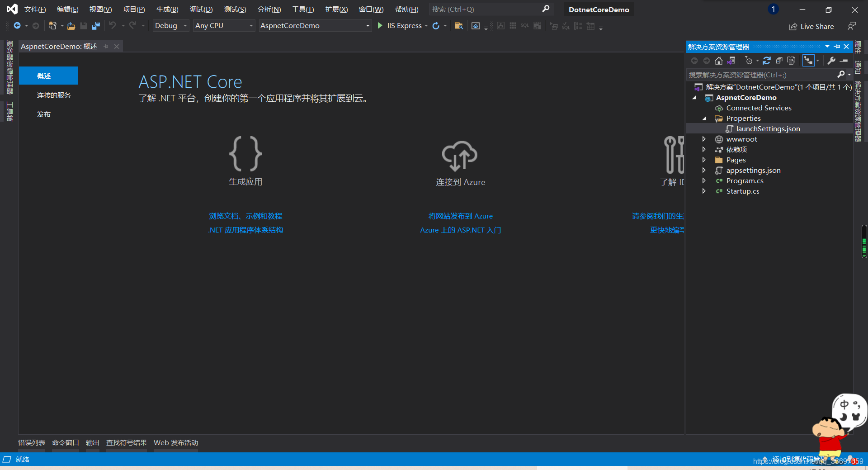The image size is (868, 470).
Task: Click the preview selected items icon
Action: point(844,61)
